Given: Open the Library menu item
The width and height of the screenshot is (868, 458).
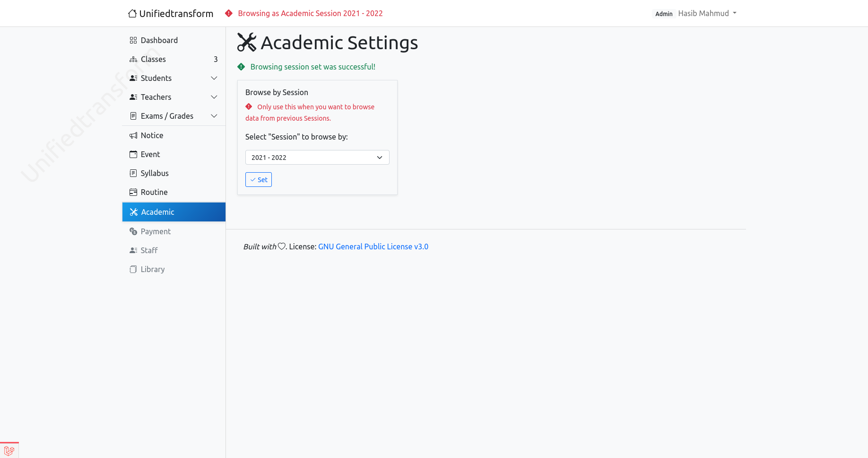Looking at the screenshot, I should click(174, 269).
